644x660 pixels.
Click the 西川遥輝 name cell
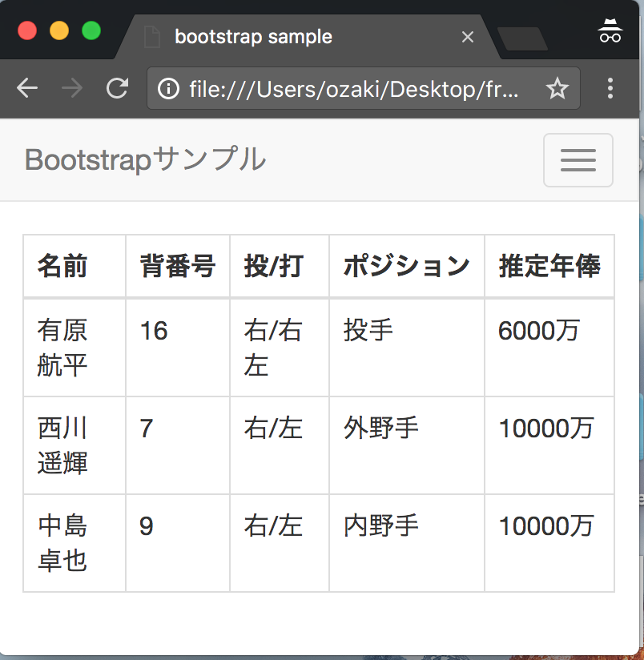tap(74, 445)
